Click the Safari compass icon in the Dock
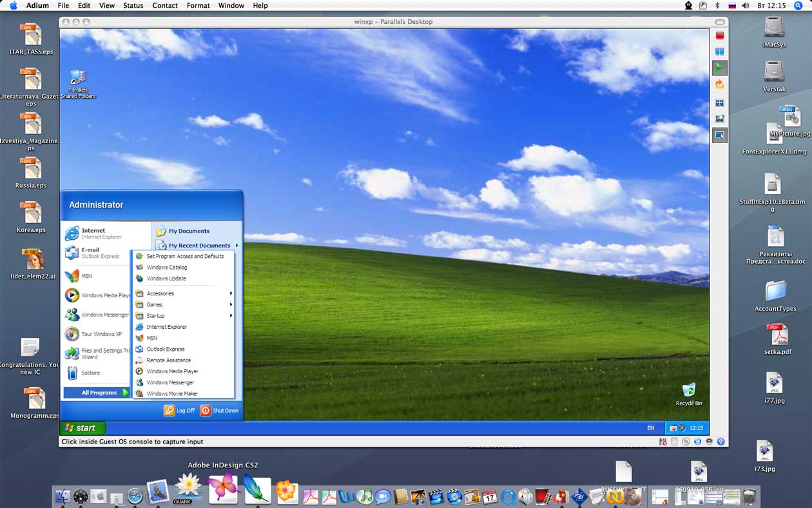This screenshot has height=508, width=812. 135,496
